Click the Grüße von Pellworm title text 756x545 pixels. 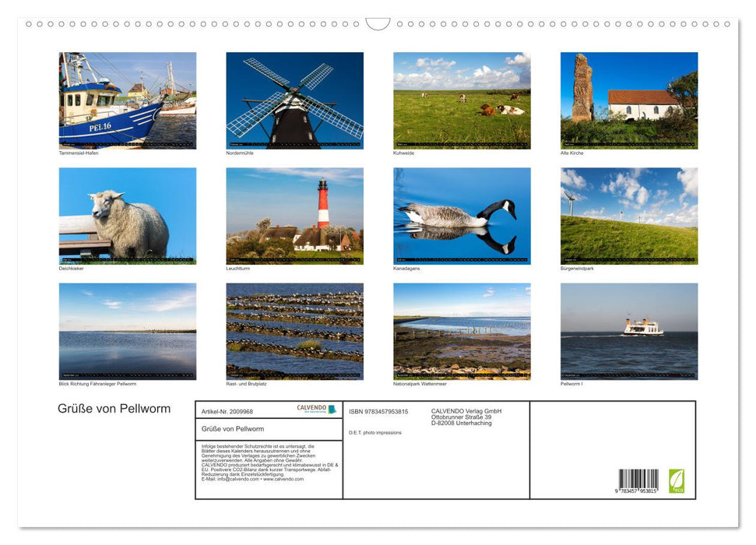(x=114, y=408)
